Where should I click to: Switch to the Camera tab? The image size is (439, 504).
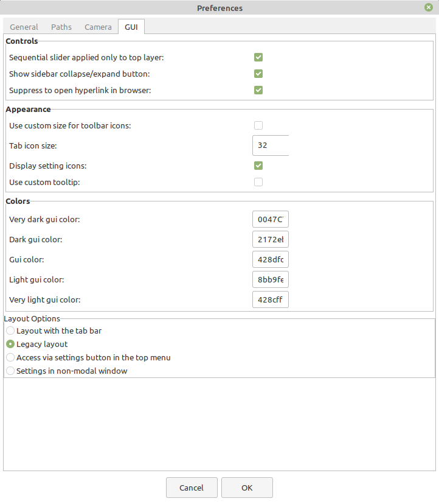pyautogui.click(x=98, y=27)
